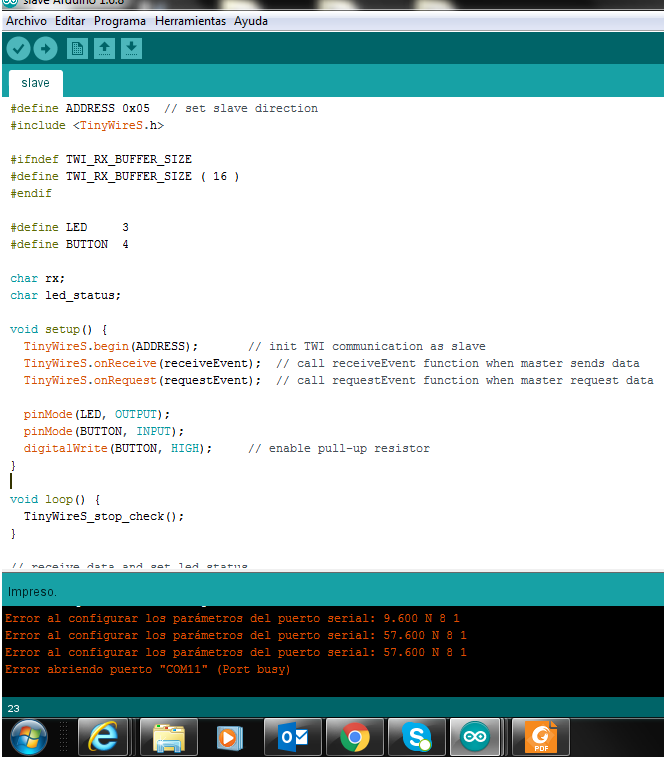Click the line number 23 in the footer
This screenshot has height=768, width=664.
pyautogui.click(x=14, y=708)
